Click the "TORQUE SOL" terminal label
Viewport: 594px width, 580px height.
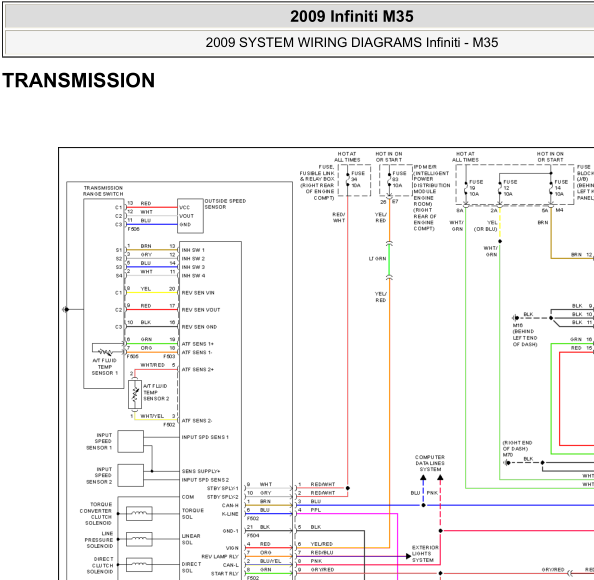[x=193, y=514]
